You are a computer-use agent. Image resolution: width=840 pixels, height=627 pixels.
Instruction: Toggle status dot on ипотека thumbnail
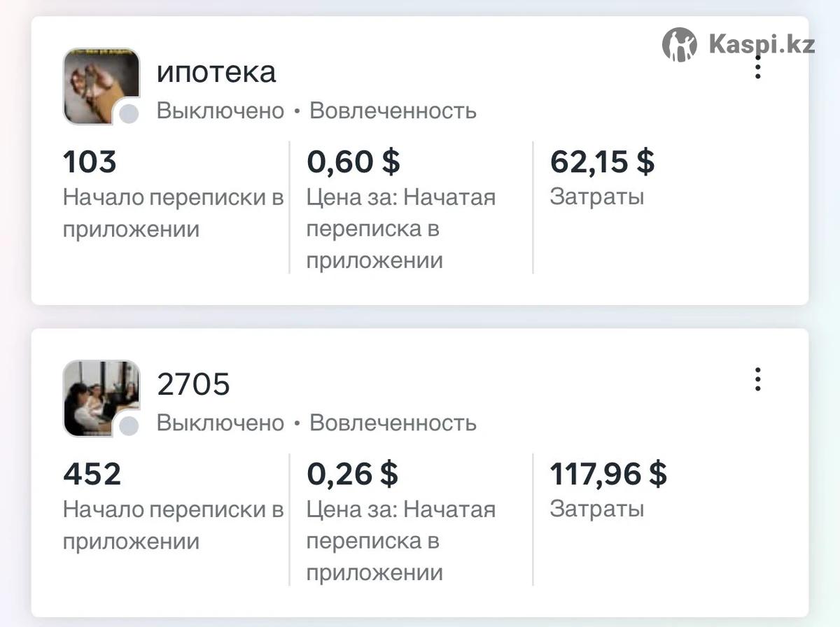(x=129, y=114)
